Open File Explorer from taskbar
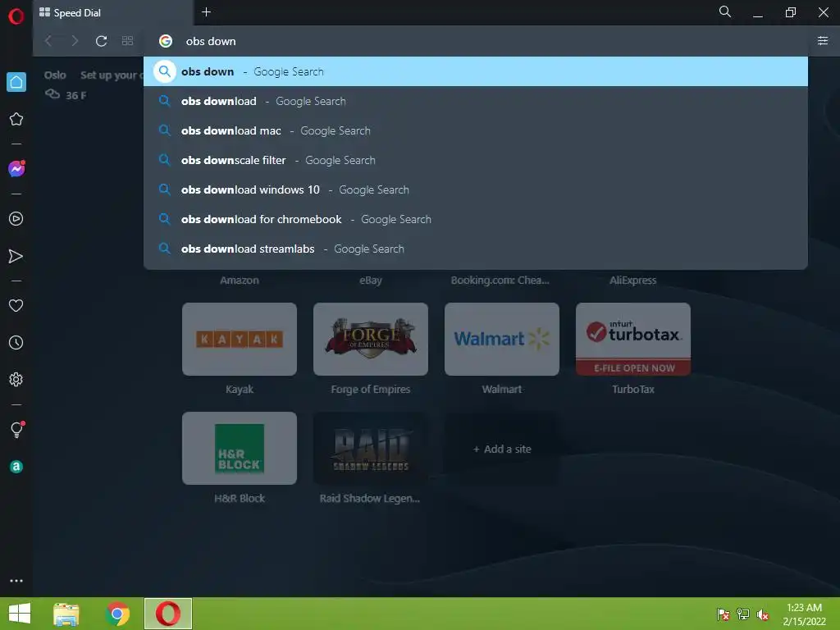The width and height of the screenshot is (840, 630). pyautogui.click(x=66, y=614)
